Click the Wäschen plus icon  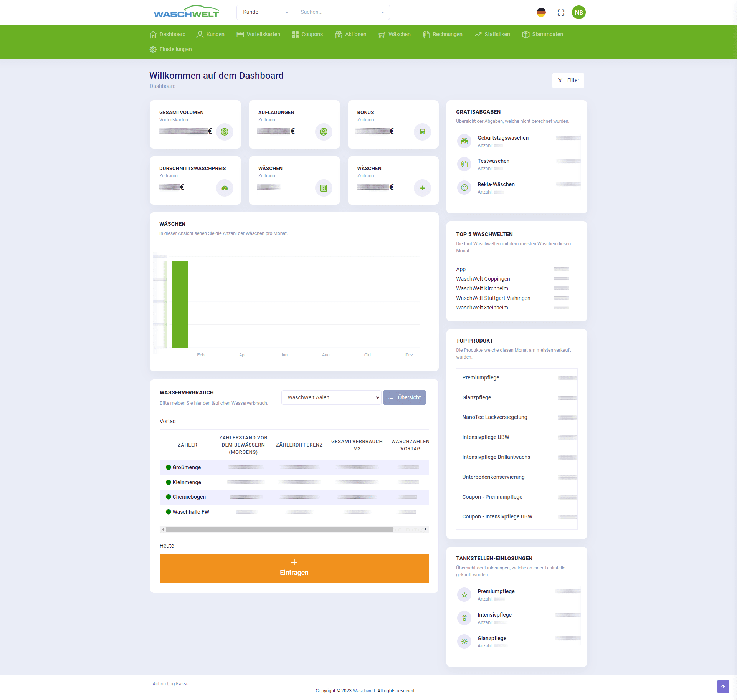[x=422, y=188]
